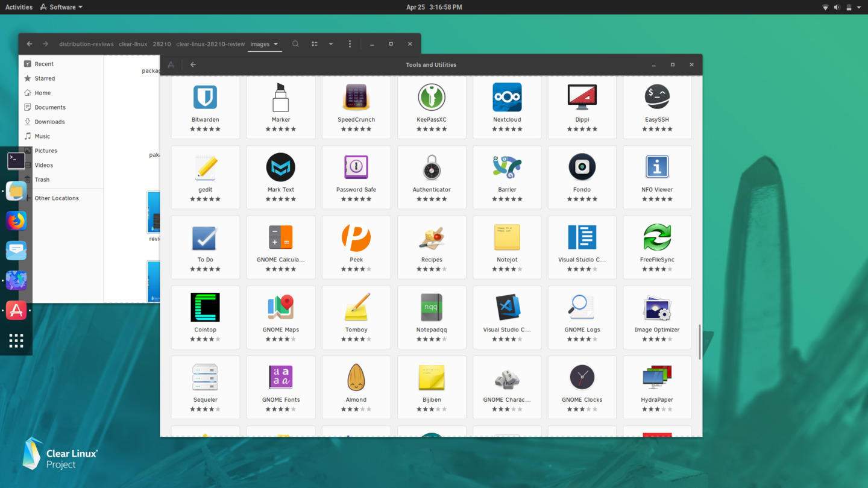Go back in the Files window

30,44
